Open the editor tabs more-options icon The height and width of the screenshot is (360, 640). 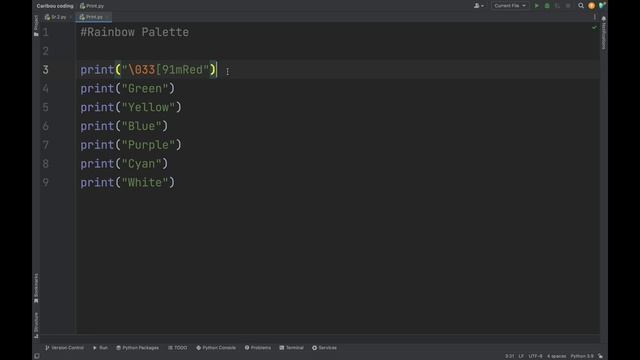tap(595, 17)
